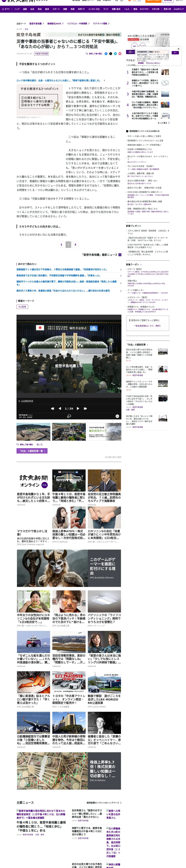Viewport: 186px width, 868px height.
Task: Expand the 教員宿舎で女子生徒 related article chevron
Action: click(121, 276)
